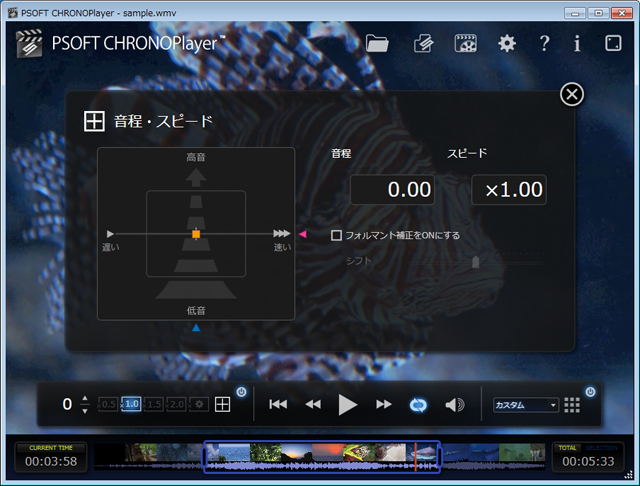Click the TOTAL time label

[x=567, y=448]
